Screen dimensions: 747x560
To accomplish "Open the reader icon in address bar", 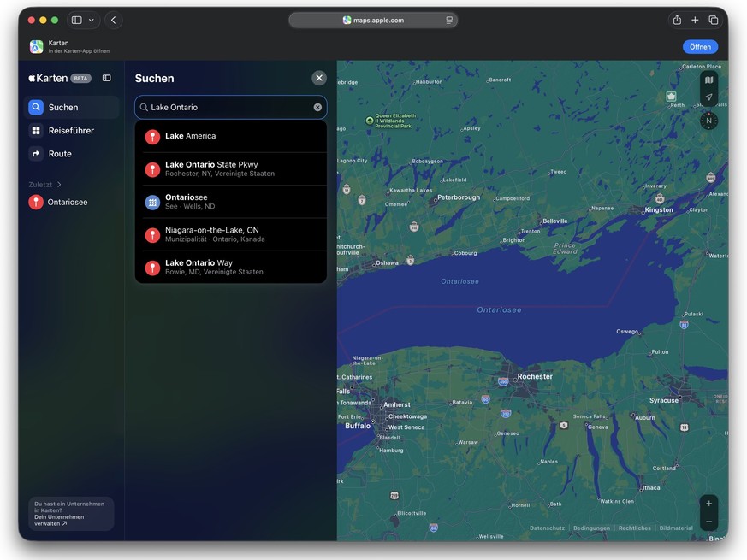I will tap(448, 20).
